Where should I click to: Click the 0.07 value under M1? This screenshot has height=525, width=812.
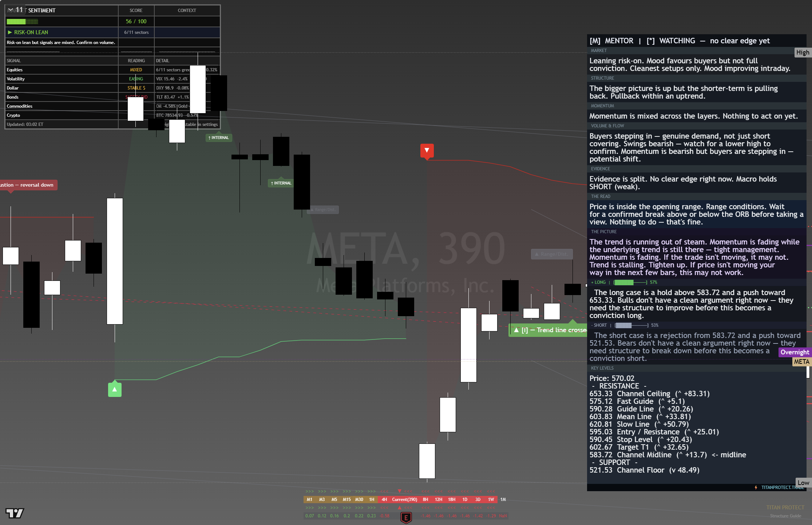click(x=310, y=516)
